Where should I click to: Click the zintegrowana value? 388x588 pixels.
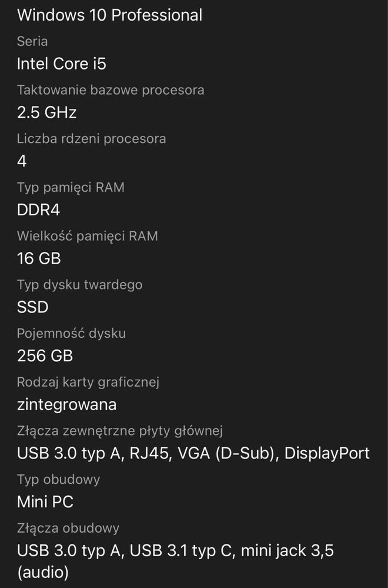[x=67, y=404]
